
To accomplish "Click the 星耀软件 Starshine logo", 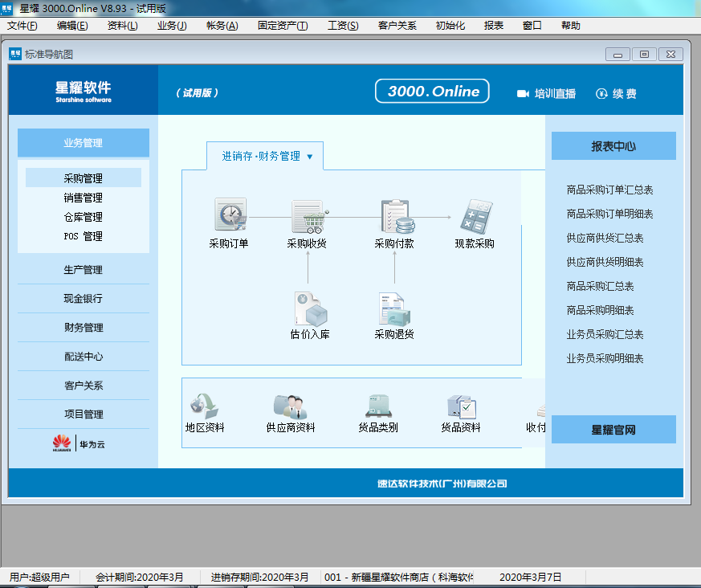I will (x=84, y=92).
